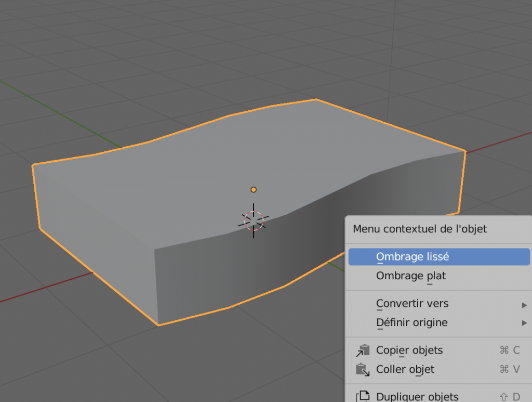Click the mesh's nearest bottom corner
This screenshot has height=402, width=532.
158,325
